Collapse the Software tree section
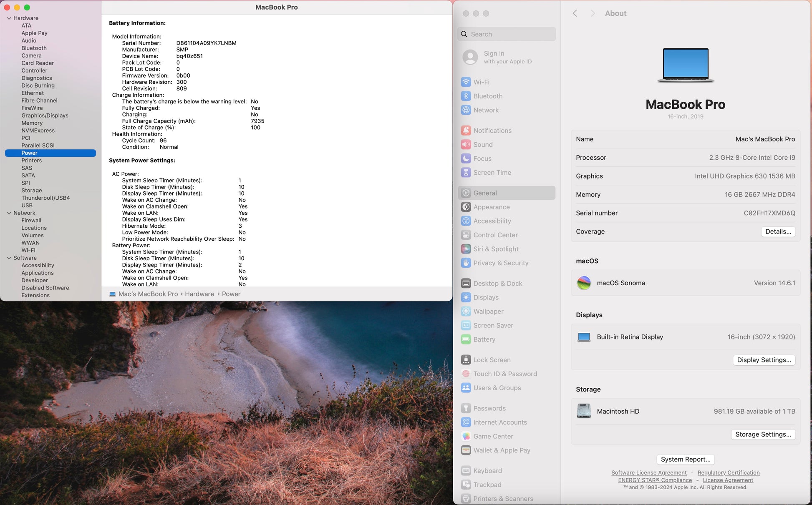Image resolution: width=812 pixels, height=505 pixels. (9, 258)
